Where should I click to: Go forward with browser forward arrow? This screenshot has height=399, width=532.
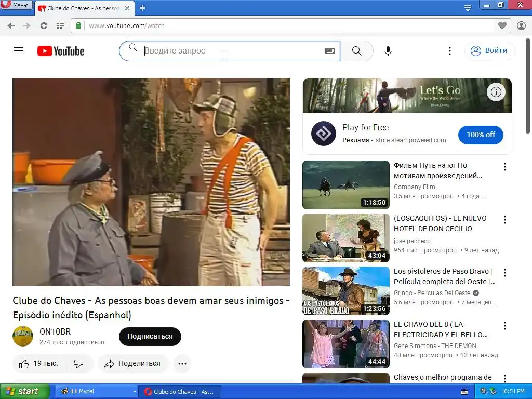27,26
